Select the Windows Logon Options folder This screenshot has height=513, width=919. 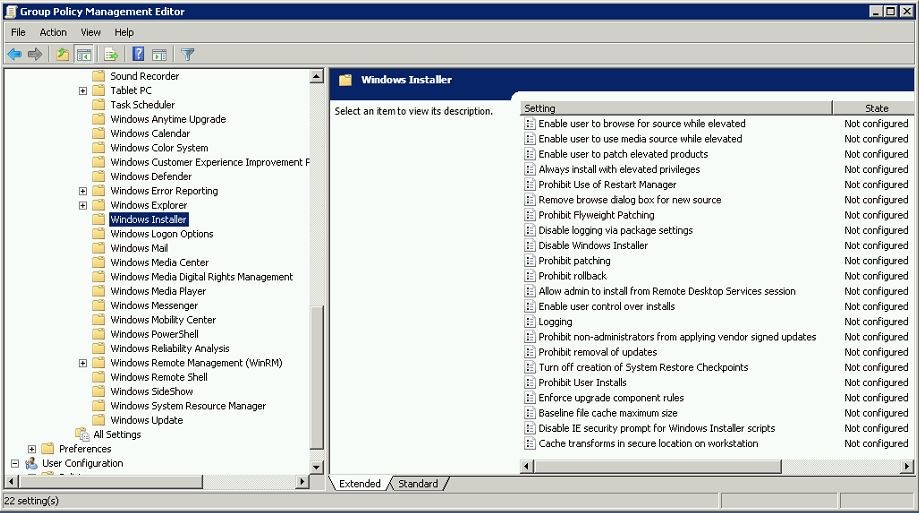162,233
